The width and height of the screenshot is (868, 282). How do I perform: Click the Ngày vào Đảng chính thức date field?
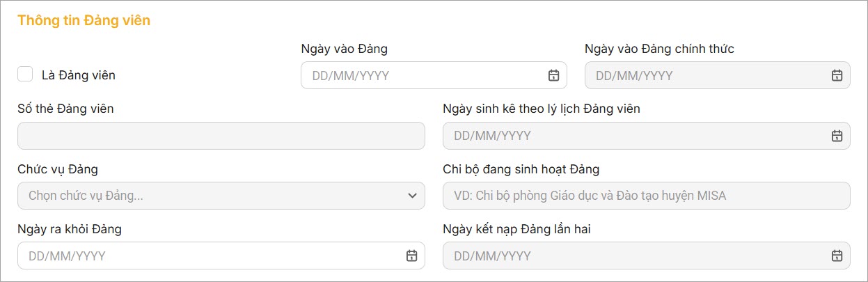tap(703, 75)
